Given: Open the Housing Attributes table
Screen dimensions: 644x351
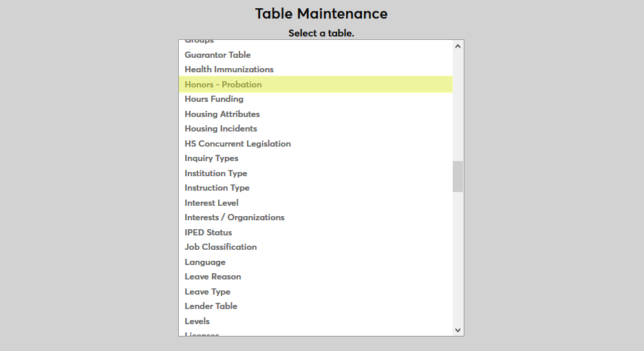Looking at the screenshot, I should [222, 114].
